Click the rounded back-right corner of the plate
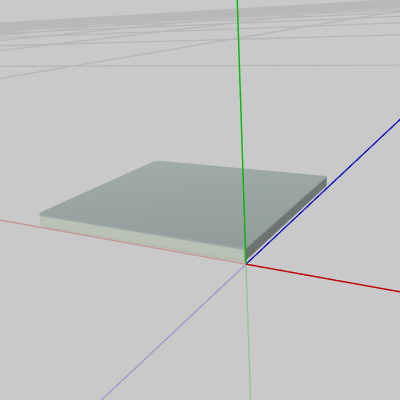 point(323,178)
